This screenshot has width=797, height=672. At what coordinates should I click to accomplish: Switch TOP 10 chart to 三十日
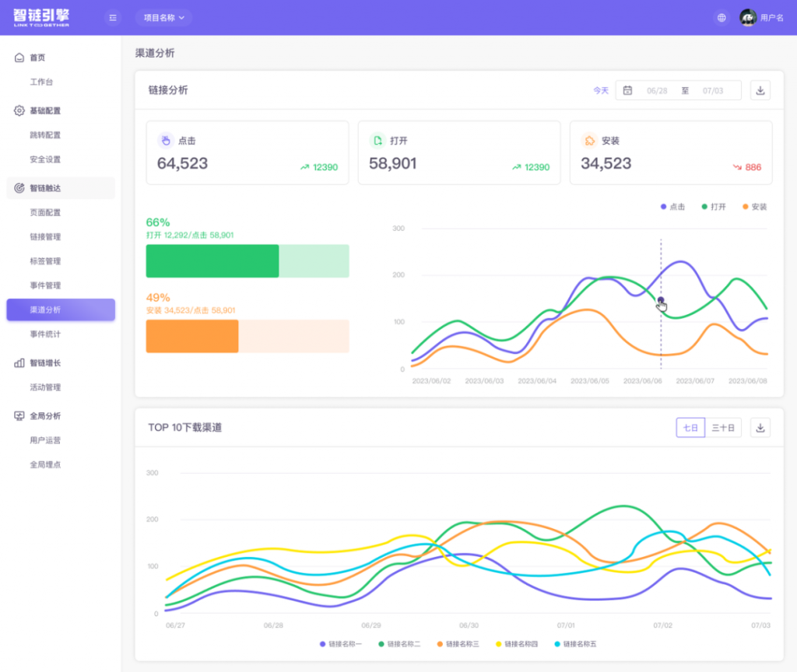click(x=723, y=428)
